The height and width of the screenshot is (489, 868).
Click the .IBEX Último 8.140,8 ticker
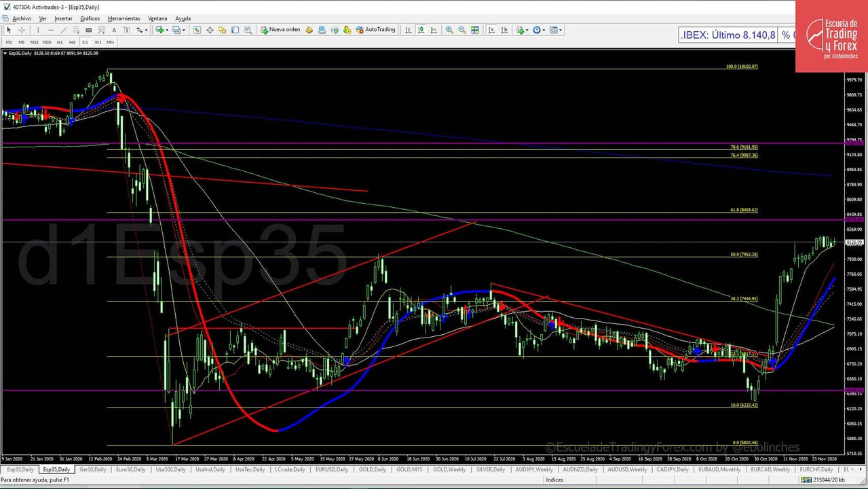tap(728, 35)
